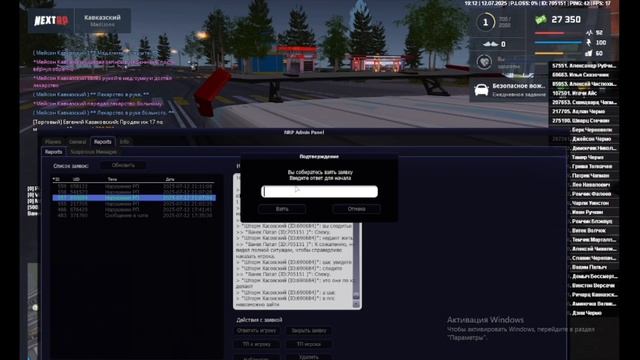Screen dimensions: 640x360
Task: Sort the request list by Тема column
Action: (x=112, y=179)
